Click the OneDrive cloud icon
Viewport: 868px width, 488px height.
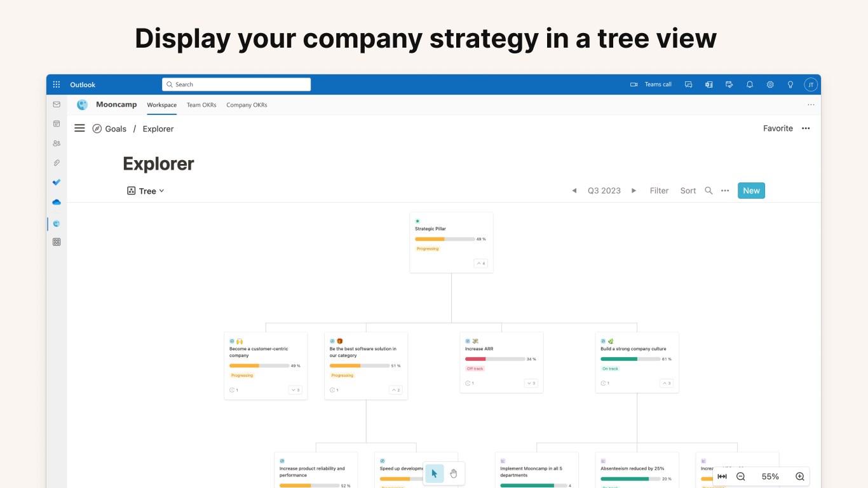(57, 202)
